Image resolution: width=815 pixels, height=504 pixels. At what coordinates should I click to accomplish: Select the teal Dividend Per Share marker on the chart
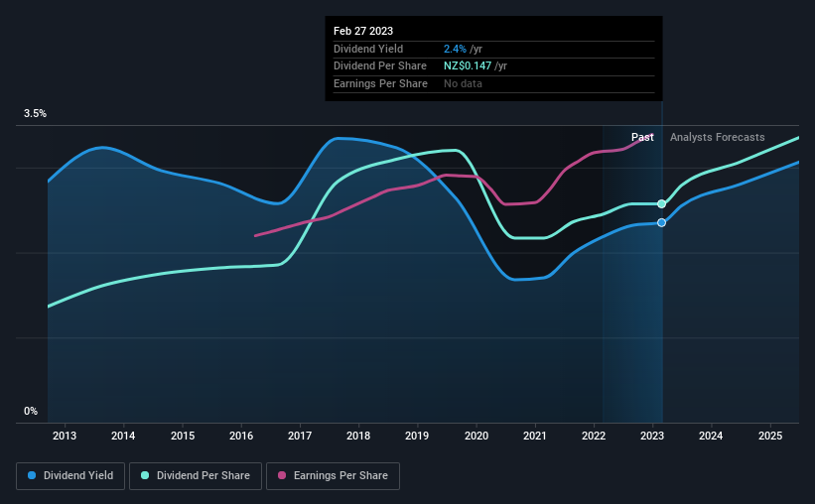pos(662,204)
